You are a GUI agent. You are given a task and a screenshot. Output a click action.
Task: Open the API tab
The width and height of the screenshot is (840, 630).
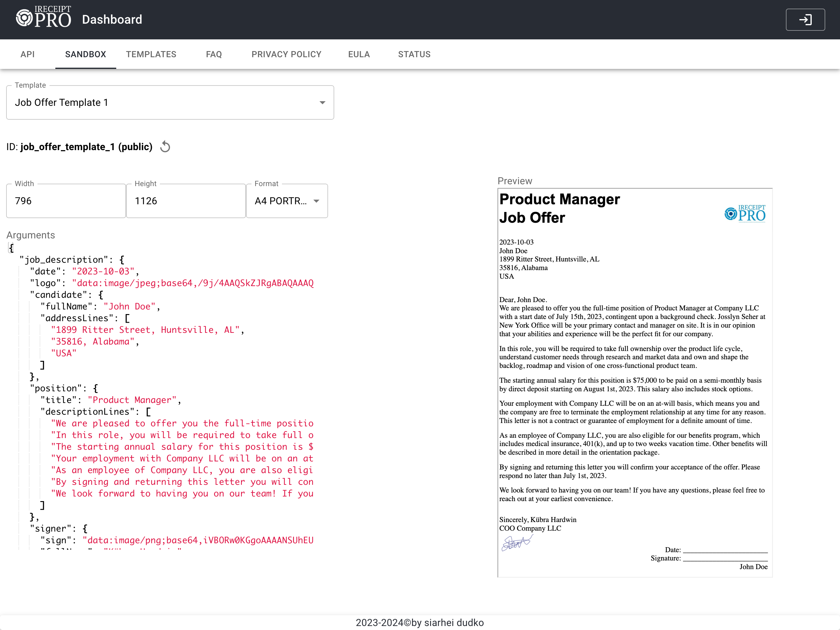tap(28, 54)
